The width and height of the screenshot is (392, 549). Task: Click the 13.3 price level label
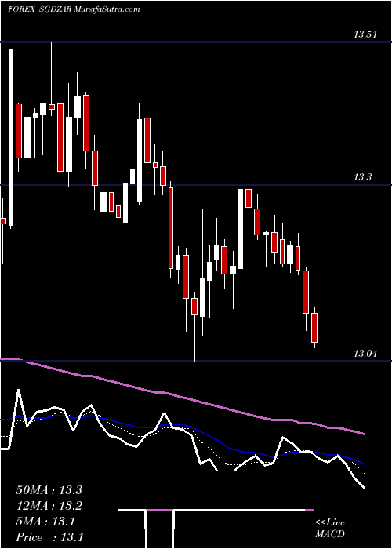coord(362,177)
